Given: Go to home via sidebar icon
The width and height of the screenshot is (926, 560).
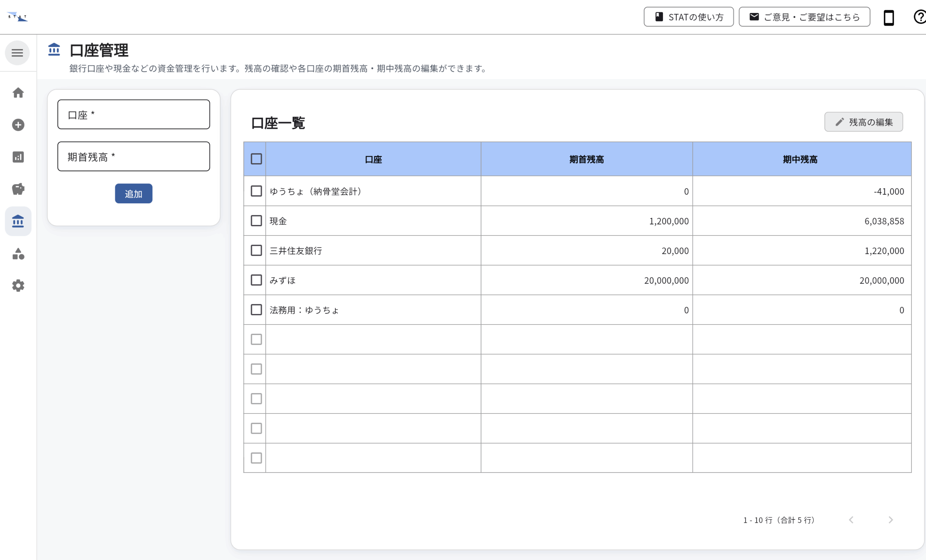Looking at the screenshot, I should [18, 93].
